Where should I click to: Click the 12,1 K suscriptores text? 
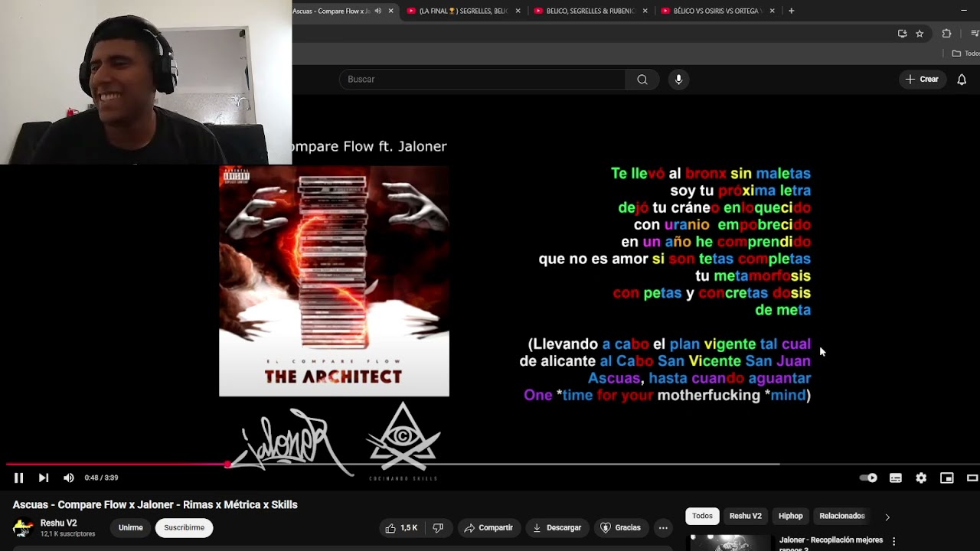[67, 534]
